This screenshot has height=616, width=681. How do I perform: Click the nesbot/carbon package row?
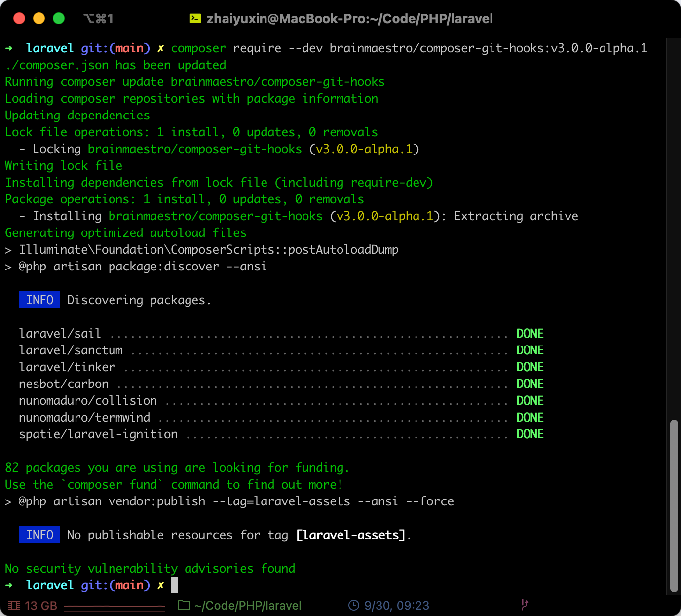281,384
